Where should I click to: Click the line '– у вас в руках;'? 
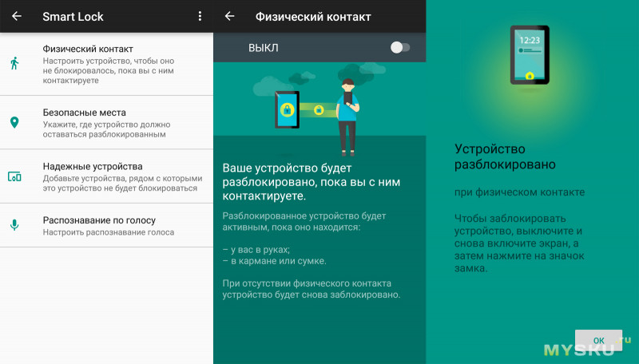[x=256, y=250]
